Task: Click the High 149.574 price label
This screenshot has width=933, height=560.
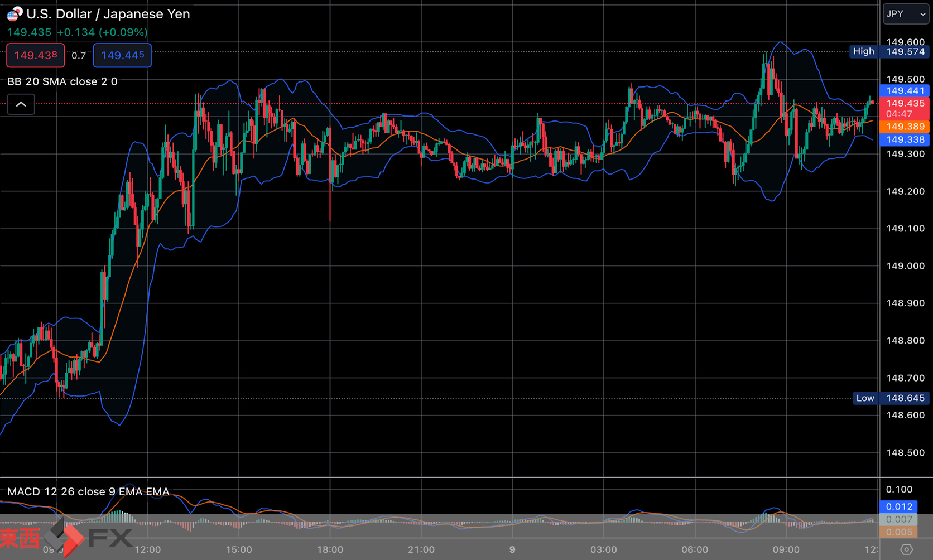Action: [889, 51]
